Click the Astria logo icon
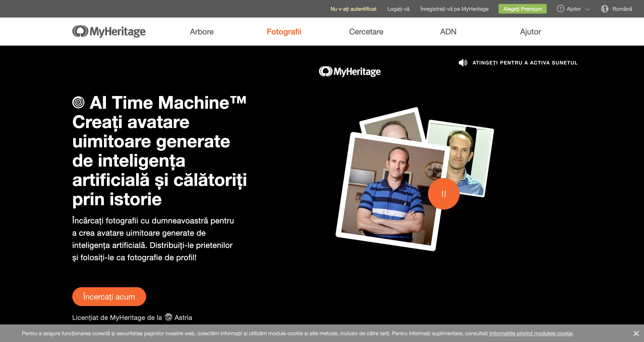Image resolution: width=644 pixels, height=342 pixels. (168, 317)
